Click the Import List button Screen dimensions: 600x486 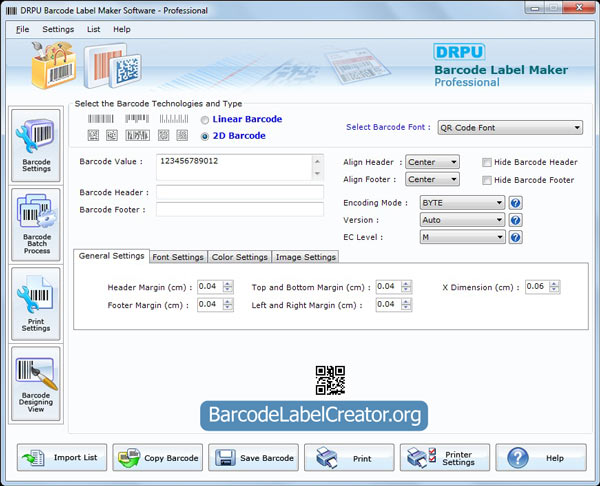[x=62, y=457]
